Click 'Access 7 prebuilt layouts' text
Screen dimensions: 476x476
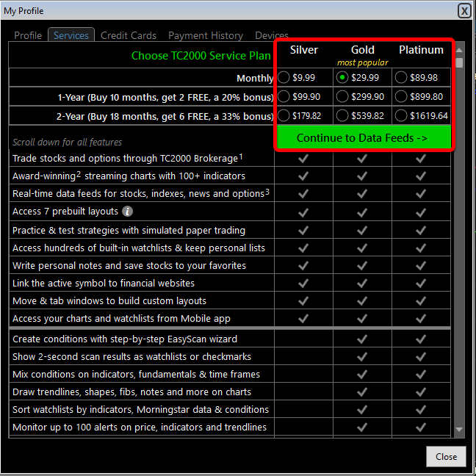[65, 212]
